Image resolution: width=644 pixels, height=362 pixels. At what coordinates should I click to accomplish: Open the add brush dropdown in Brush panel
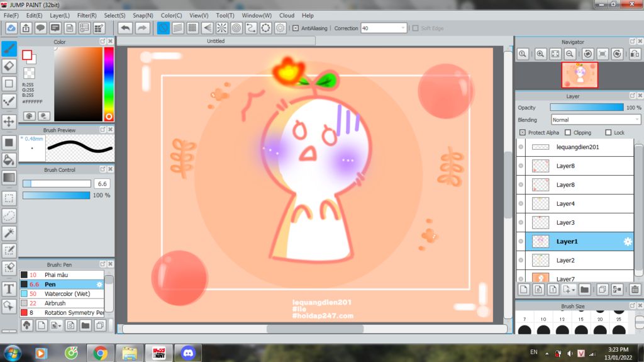pyautogui.click(x=60, y=326)
